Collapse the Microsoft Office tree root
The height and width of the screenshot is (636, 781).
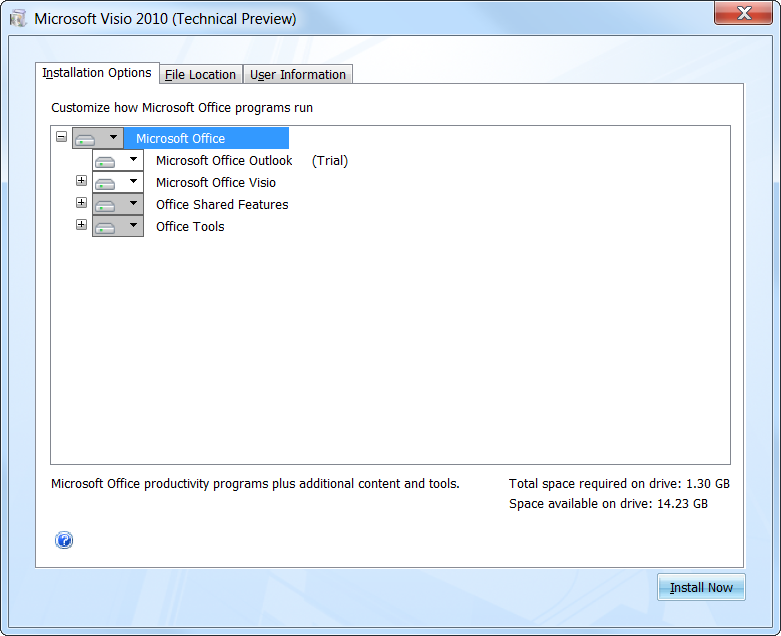coord(62,138)
